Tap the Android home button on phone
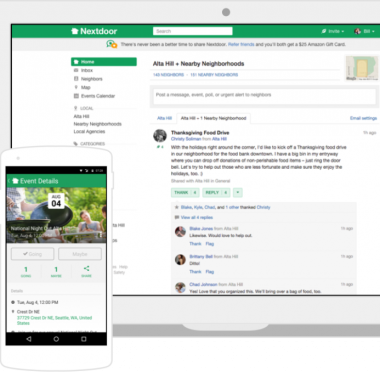Image resolution: width=380 pixels, height=372 pixels. click(x=56, y=339)
